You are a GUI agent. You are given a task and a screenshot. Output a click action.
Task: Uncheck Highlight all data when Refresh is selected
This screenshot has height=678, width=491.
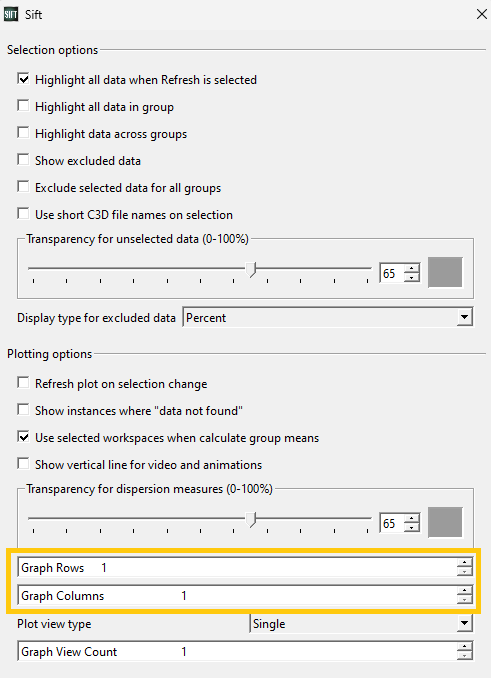[23, 79]
